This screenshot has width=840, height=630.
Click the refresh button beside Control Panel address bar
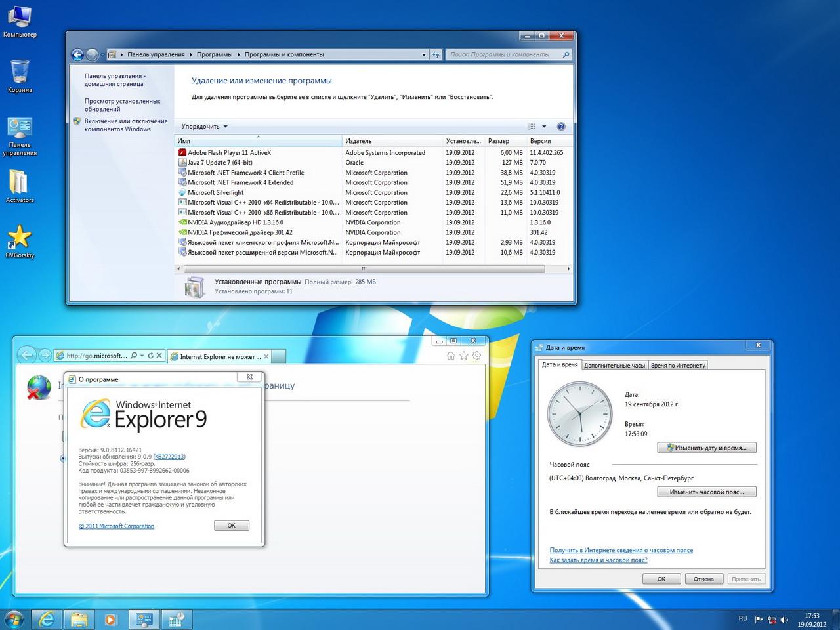[436, 55]
